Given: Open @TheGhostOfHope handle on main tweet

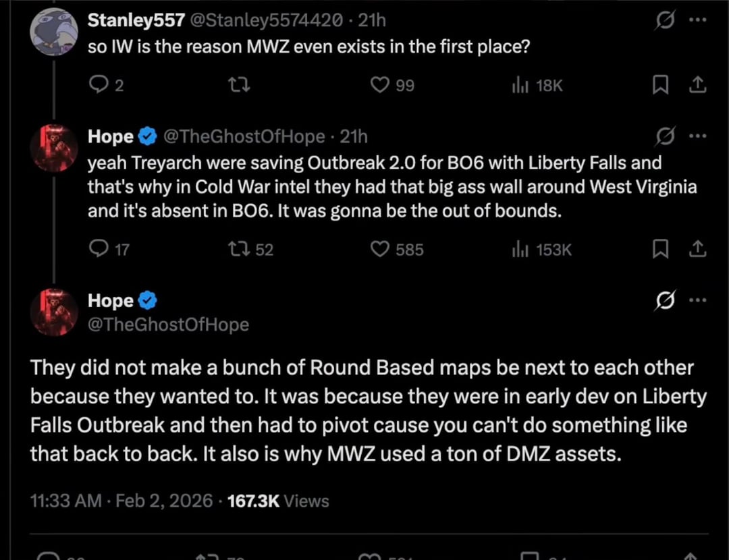Looking at the screenshot, I should pyautogui.click(x=168, y=325).
